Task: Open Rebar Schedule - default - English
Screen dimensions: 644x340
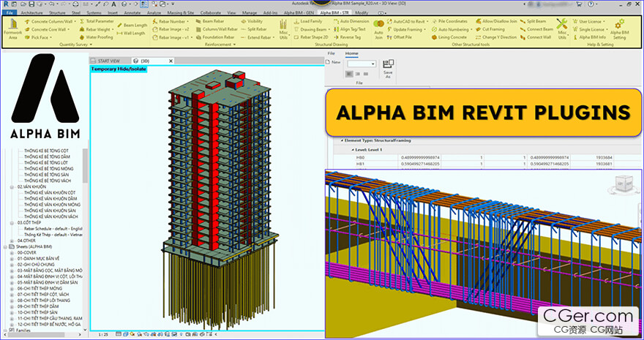Action: pyautogui.click(x=53, y=228)
